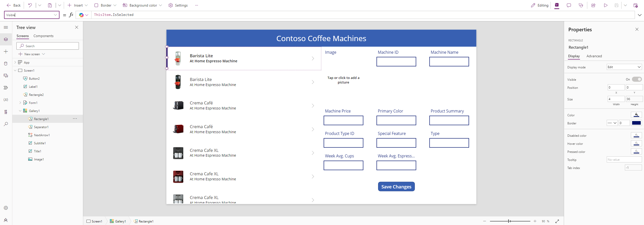Open the purple Copilot panel icon
The width and height of the screenshot is (644, 225).
557,5
